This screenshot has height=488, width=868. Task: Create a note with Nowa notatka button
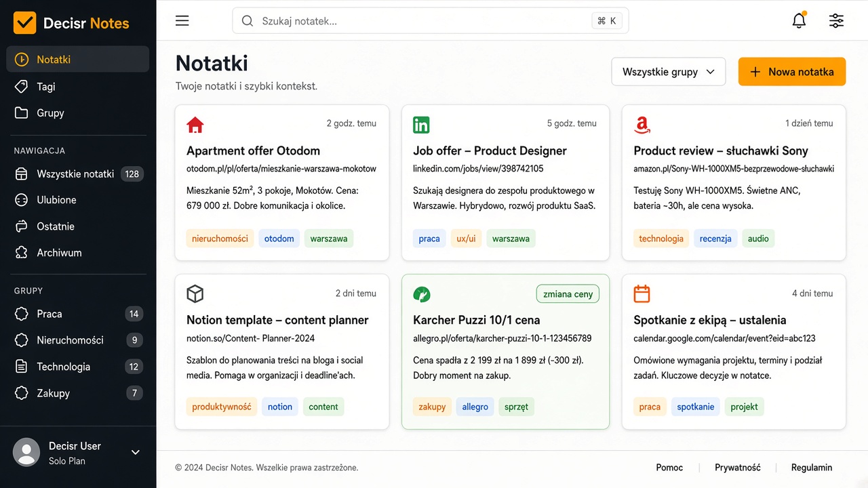792,72
